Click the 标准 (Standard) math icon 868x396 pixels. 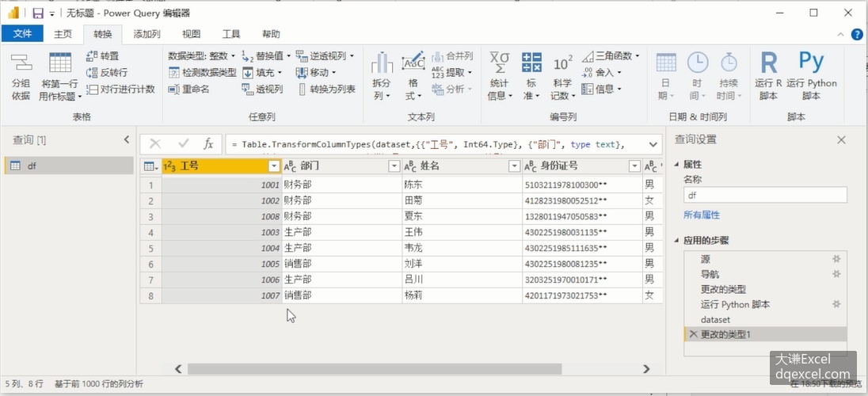(531, 62)
